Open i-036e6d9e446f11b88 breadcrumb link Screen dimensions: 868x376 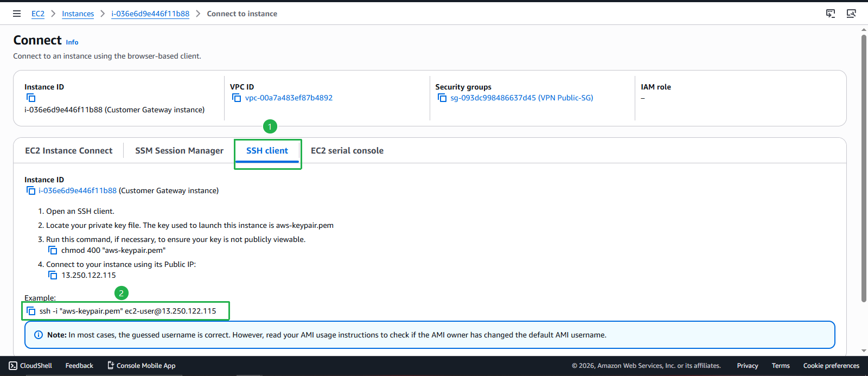tap(150, 14)
